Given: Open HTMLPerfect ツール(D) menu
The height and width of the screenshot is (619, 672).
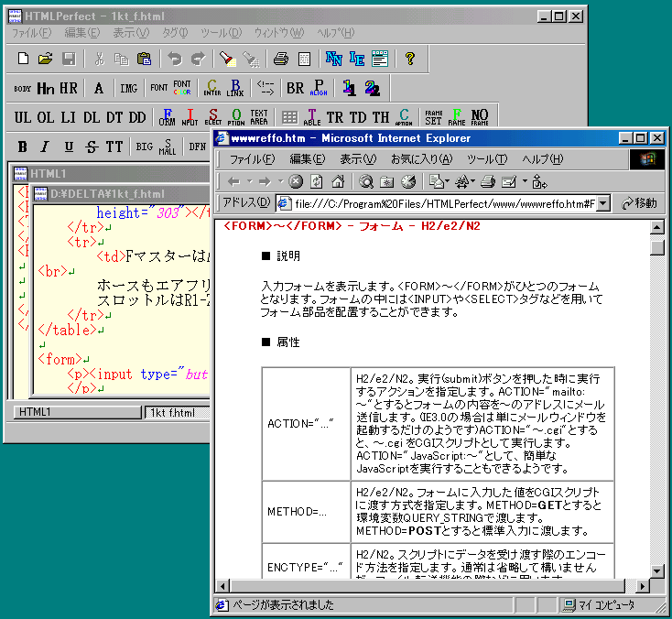Looking at the screenshot, I should click(x=222, y=33).
